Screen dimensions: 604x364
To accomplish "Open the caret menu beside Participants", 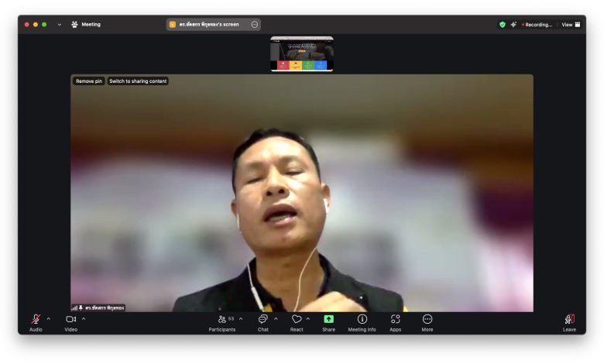I will (x=241, y=318).
